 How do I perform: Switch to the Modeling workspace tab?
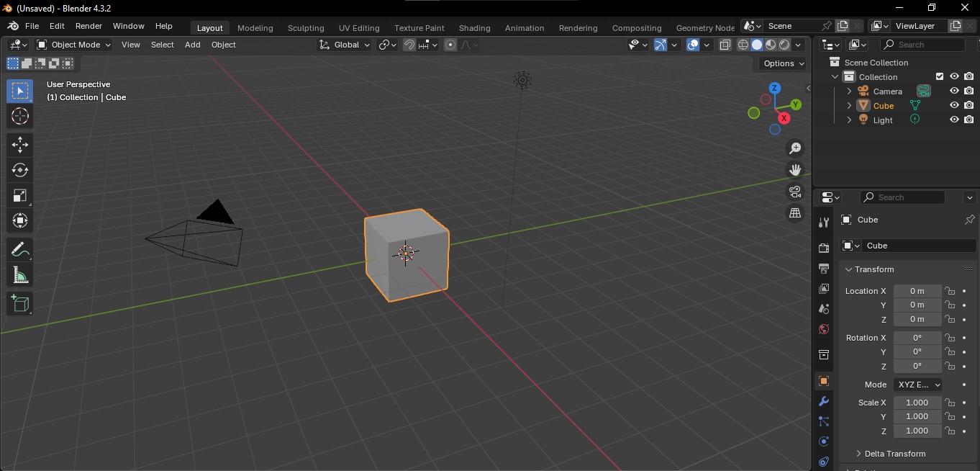(x=255, y=28)
